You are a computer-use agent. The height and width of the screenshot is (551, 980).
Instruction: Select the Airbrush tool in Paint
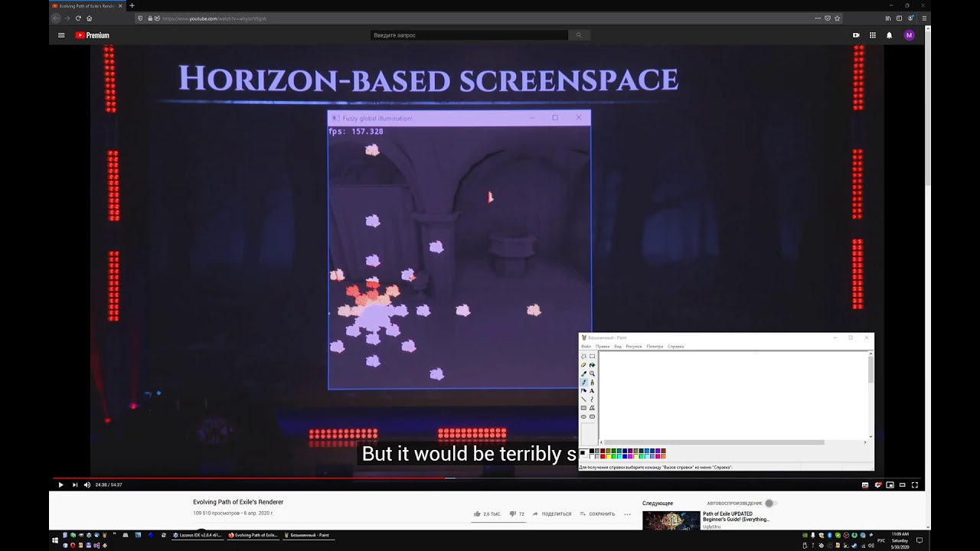pyautogui.click(x=583, y=390)
